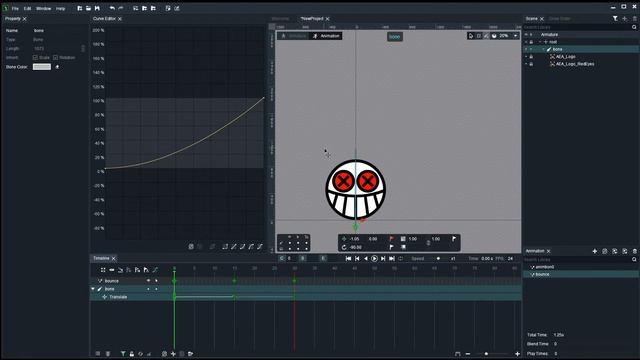Open the viewport zoom percentage dropdown
This screenshot has height=360, width=640.
click(x=516, y=36)
